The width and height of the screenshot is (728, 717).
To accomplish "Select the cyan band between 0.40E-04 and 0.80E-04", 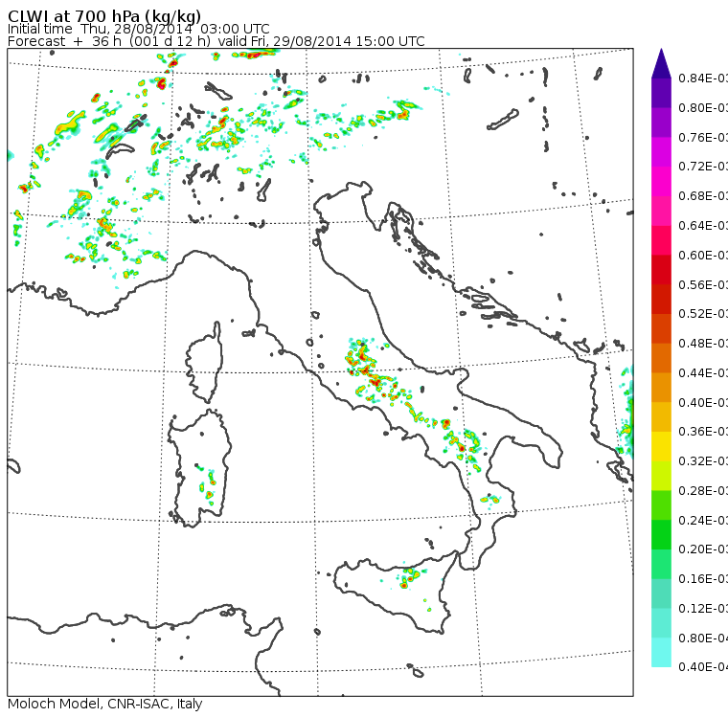I will 661,653.
